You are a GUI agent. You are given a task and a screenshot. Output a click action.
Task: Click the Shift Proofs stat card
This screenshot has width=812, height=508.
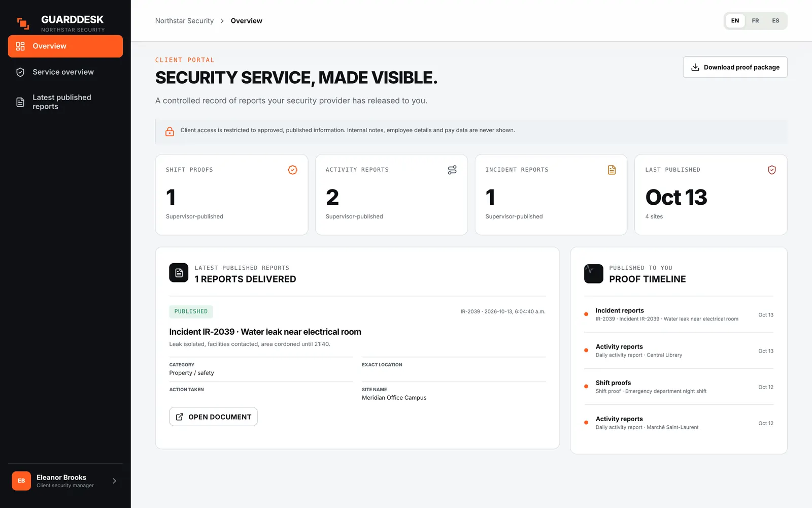(x=231, y=195)
